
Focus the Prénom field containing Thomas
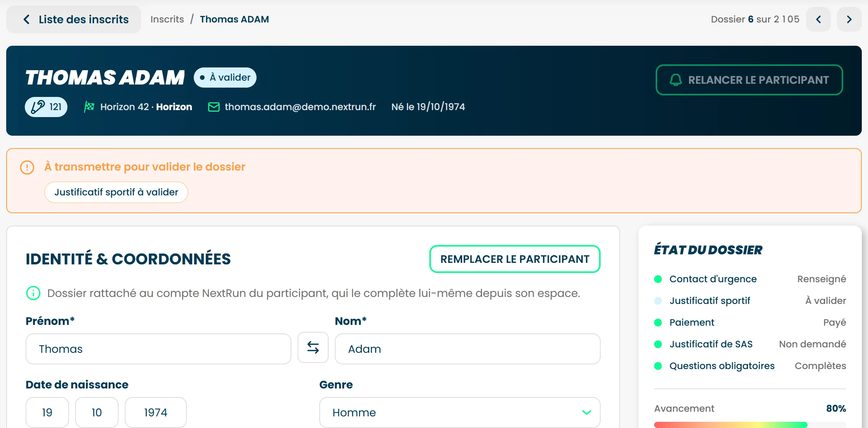(158, 349)
